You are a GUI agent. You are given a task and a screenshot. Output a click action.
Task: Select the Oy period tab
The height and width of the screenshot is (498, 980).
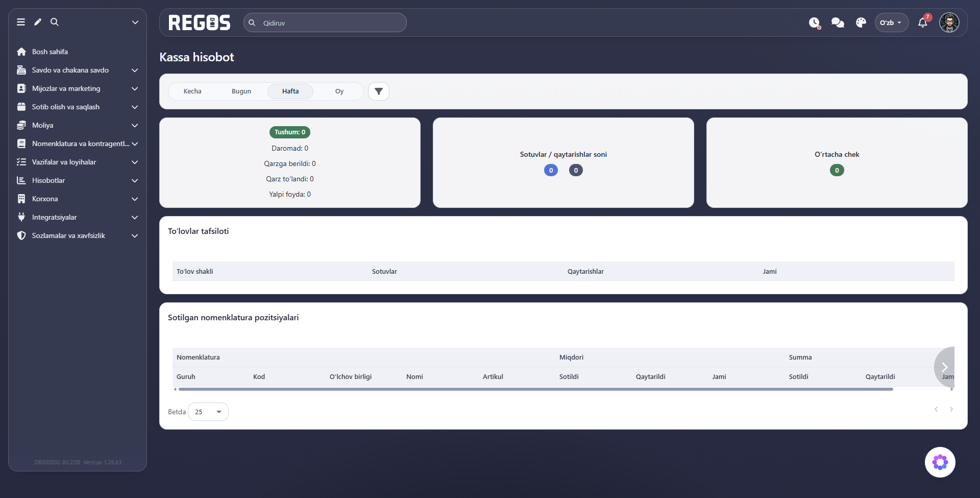click(339, 91)
